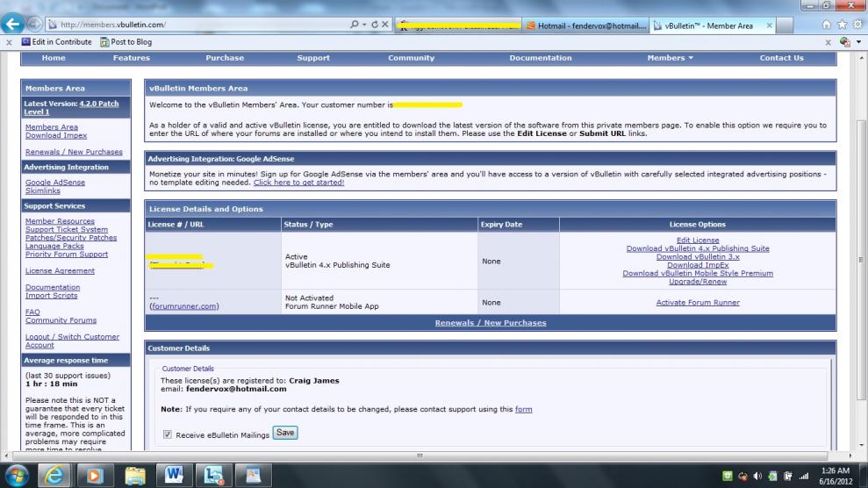Open dropdown arrow beside toolbar globe icon
Image resolution: width=868 pixels, height=488 pixels.
click(858, 42)
